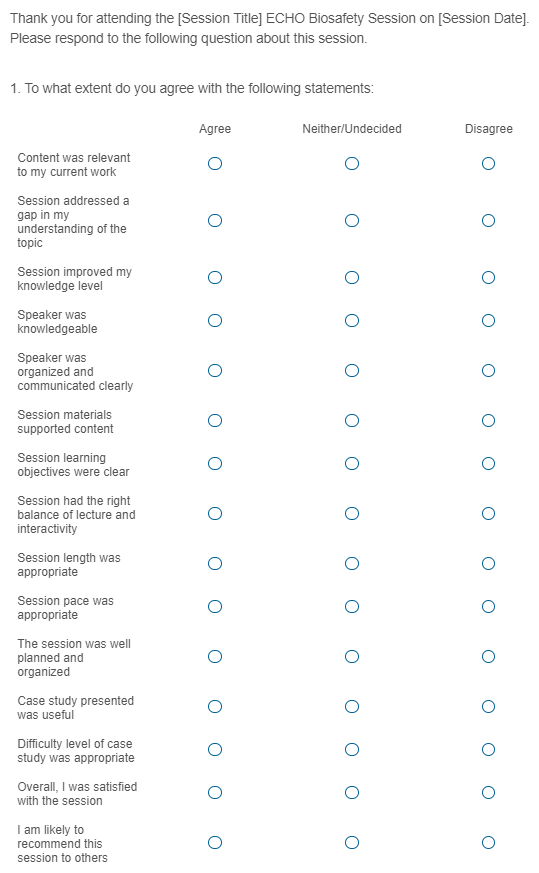The width and height of the screenshot is (539, 873).
Task: Select Agree for session well planned and organized
Action: tap(215, 657)
